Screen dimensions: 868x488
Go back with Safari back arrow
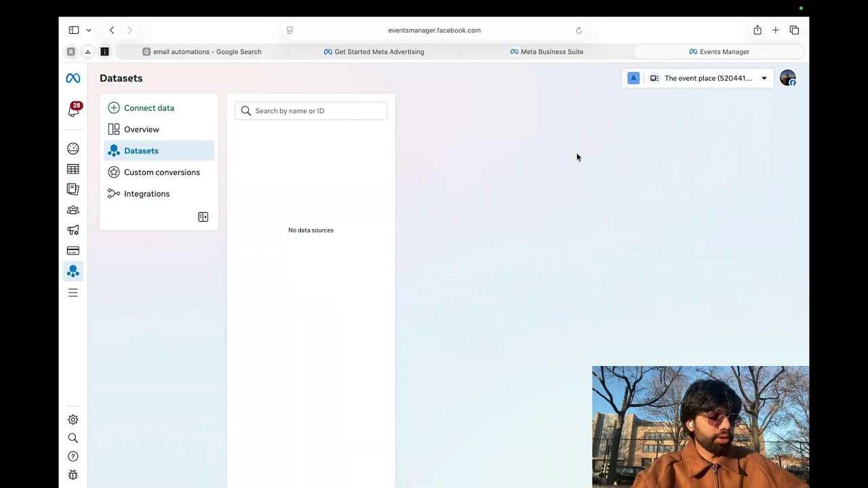(112, 30)
